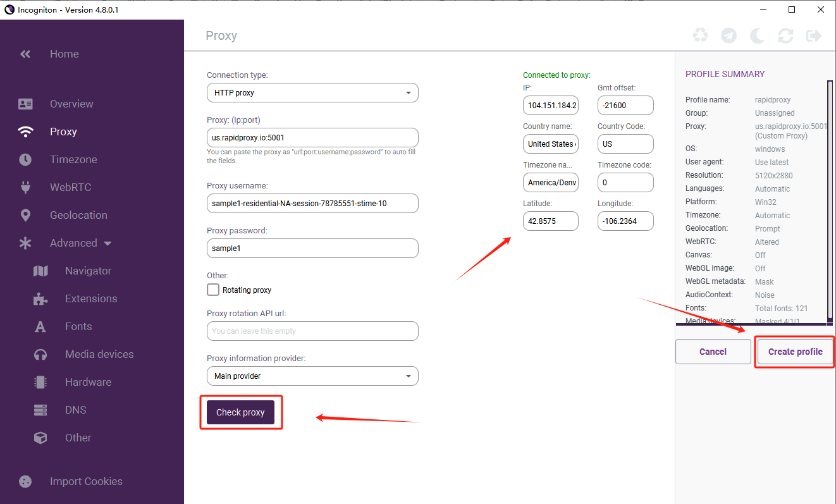Focus the Proxy username field
Image resolution: width=836 pixels, height=504 pixels.
click(x=312, y=203)
